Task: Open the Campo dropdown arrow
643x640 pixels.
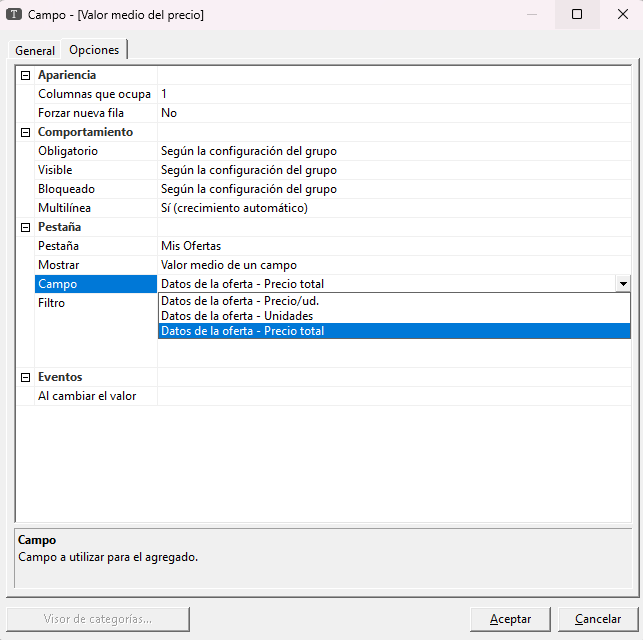Action: click(623, 284)
